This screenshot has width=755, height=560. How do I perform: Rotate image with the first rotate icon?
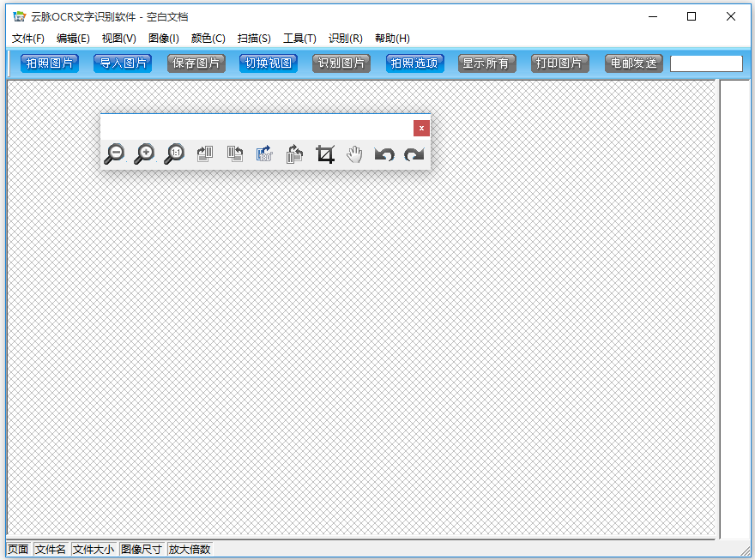coord(205,154)
